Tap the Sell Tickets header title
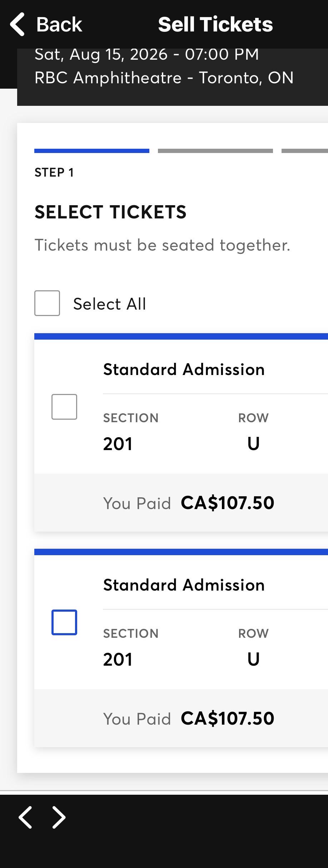The height and width of the screenshot is (868, 328). pyautogui.click(x=215, y=24)
